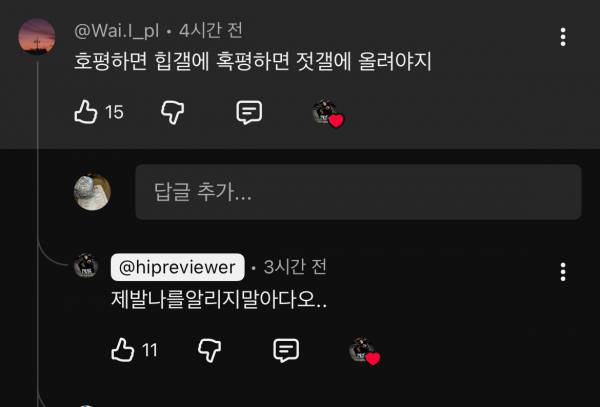This screenshot has height=407, width=600.
Task: Open three-dot menu for @hipreviewer reply
Action: click(x=563, y=272)
